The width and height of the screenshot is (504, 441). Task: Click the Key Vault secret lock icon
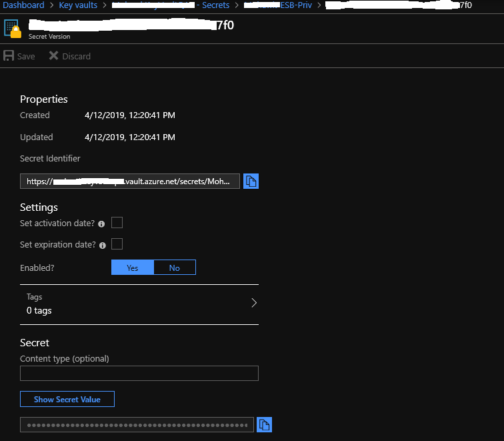pos(13,29)
